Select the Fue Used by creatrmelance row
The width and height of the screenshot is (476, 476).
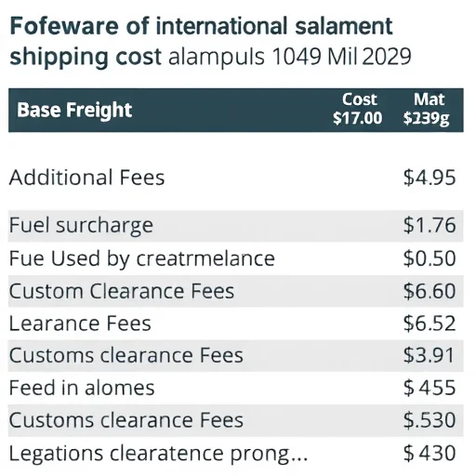[236, 258]
